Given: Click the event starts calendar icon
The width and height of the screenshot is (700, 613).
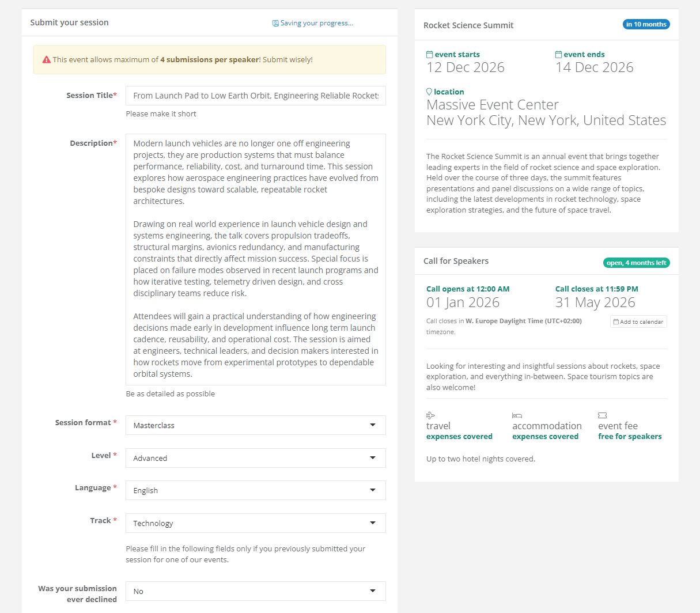Looking at the screenshot, I should coord(429,55).
